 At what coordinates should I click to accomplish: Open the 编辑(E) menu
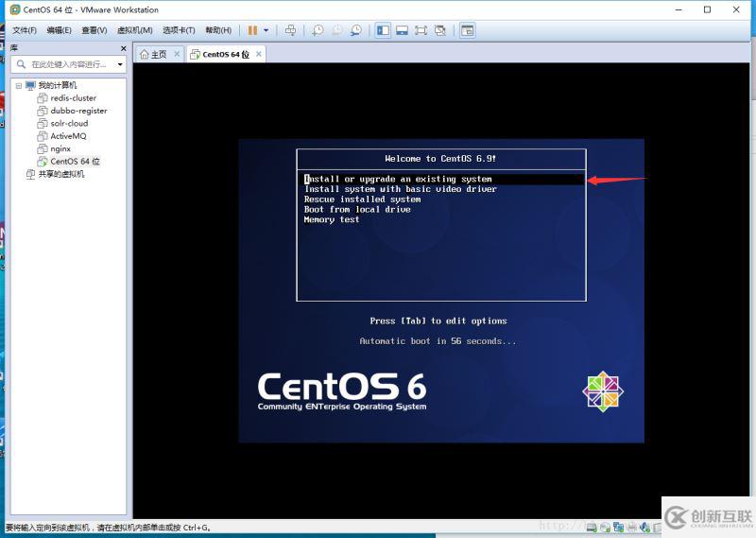[59, 30]
